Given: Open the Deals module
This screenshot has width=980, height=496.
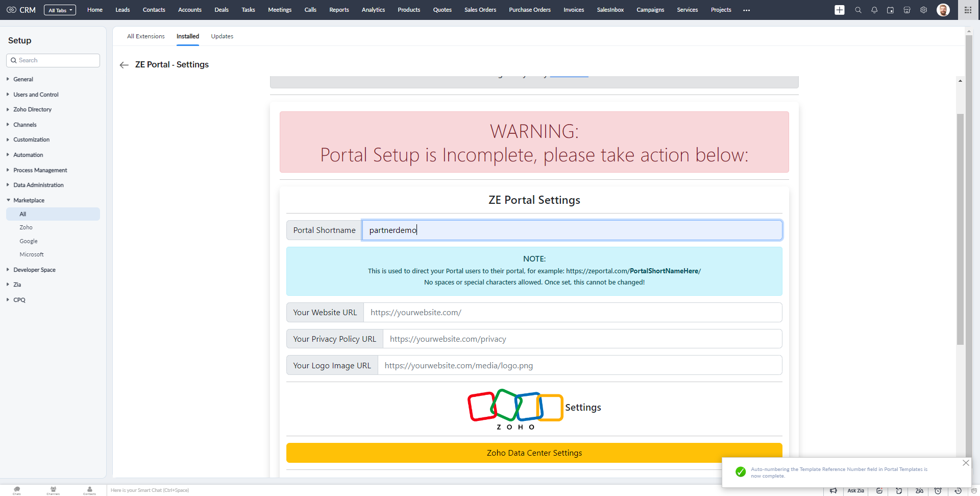Looking at the screenshot, I should (222, 10).
